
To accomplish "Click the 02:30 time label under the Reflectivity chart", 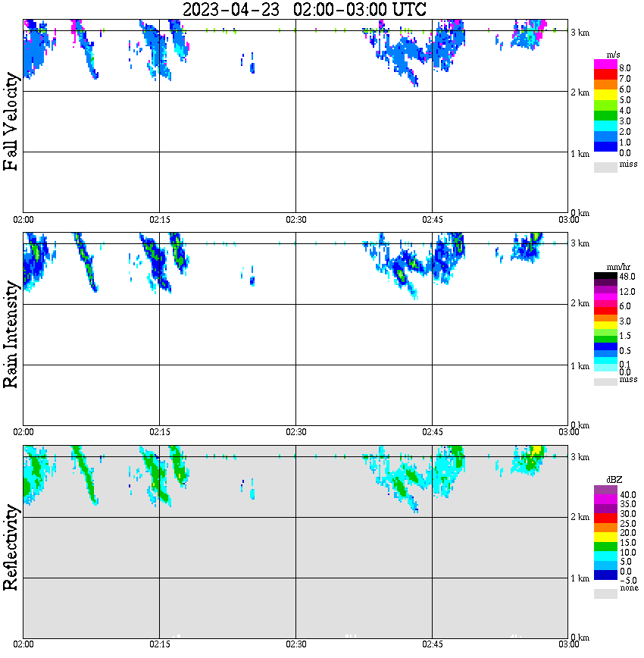I will pos(295,644).
